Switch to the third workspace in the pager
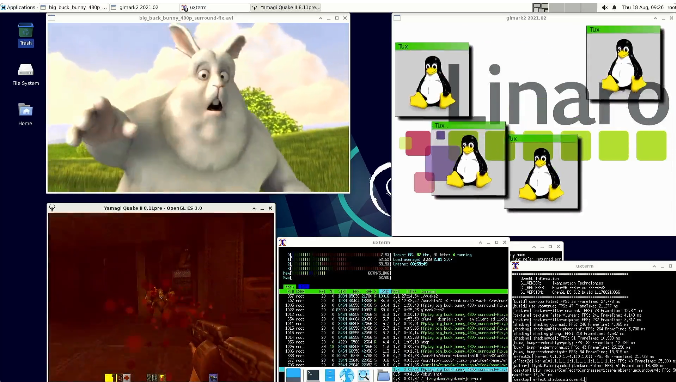Viewport: 676px width, 382px height. (572, 7)
